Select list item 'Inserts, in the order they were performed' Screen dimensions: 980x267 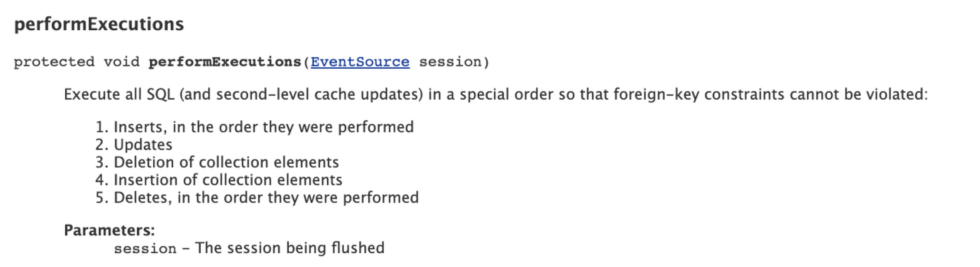point(264,127)
